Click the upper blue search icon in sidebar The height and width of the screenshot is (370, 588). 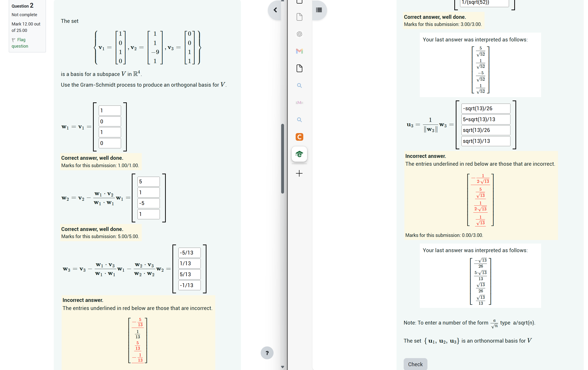click(299, 85)
